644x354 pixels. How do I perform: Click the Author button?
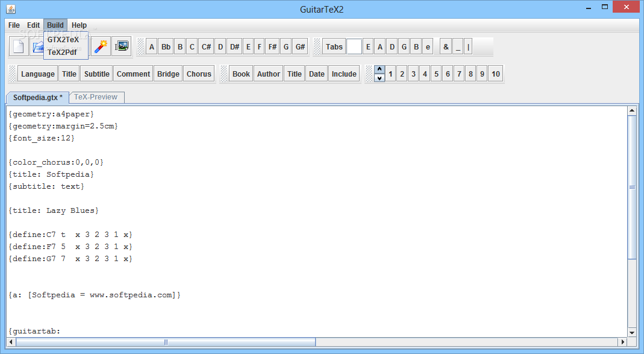point(269,74)
